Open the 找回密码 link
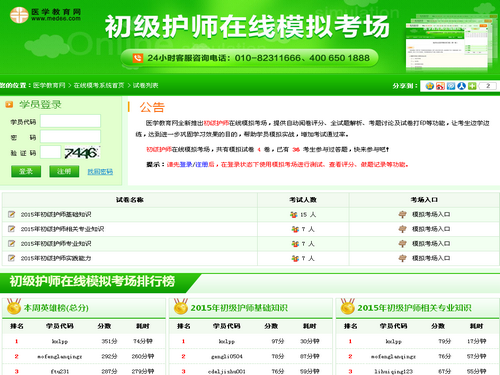Viewport: 500px width, 375px height. tap(100, 172)
